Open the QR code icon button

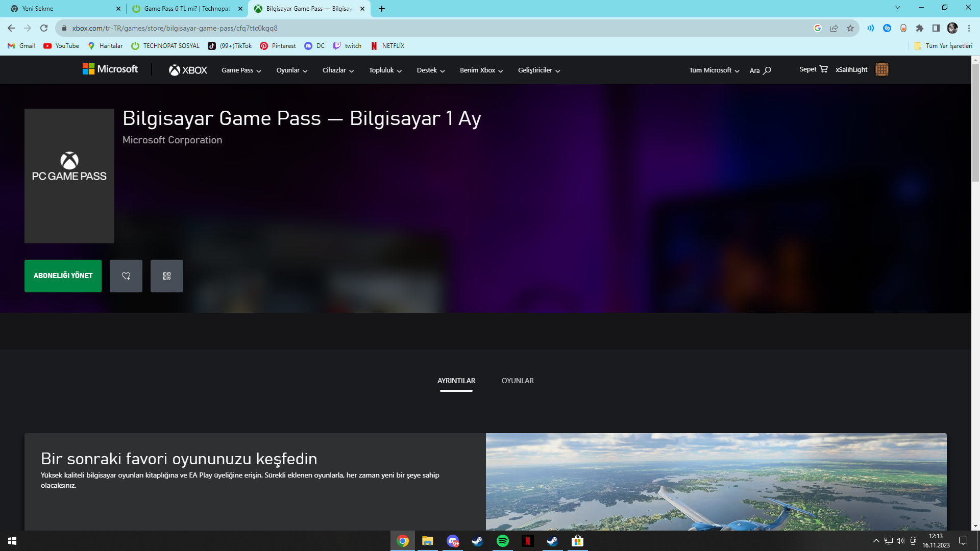pyautogui.click(x=166, y=276)
